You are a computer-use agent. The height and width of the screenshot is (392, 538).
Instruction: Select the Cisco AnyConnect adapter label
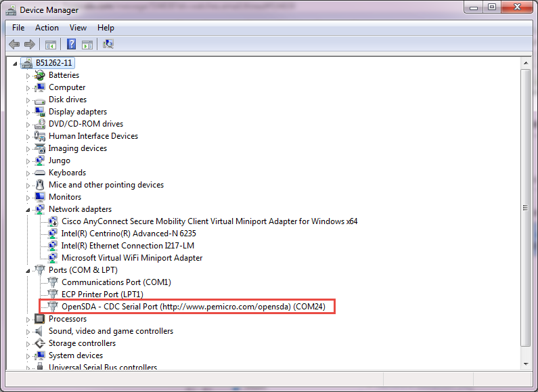pos(210,221)
